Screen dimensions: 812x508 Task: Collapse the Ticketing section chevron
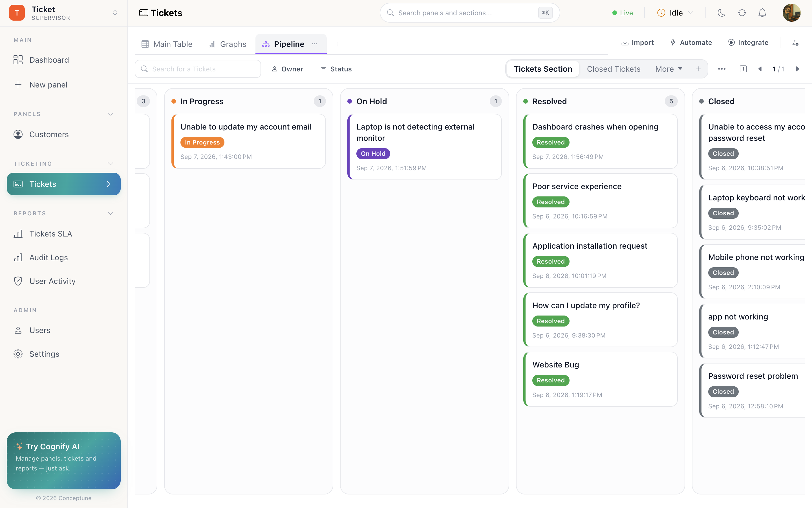[x=111, y=164]
